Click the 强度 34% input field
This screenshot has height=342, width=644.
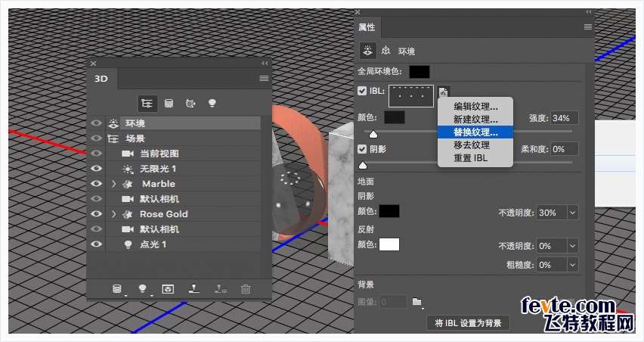pos(565,118)
